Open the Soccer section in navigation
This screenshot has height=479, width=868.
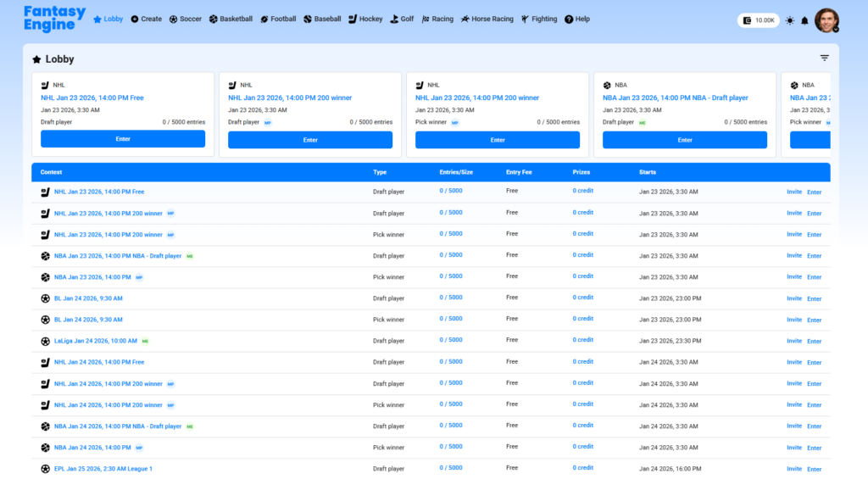[x=185, y=19]
